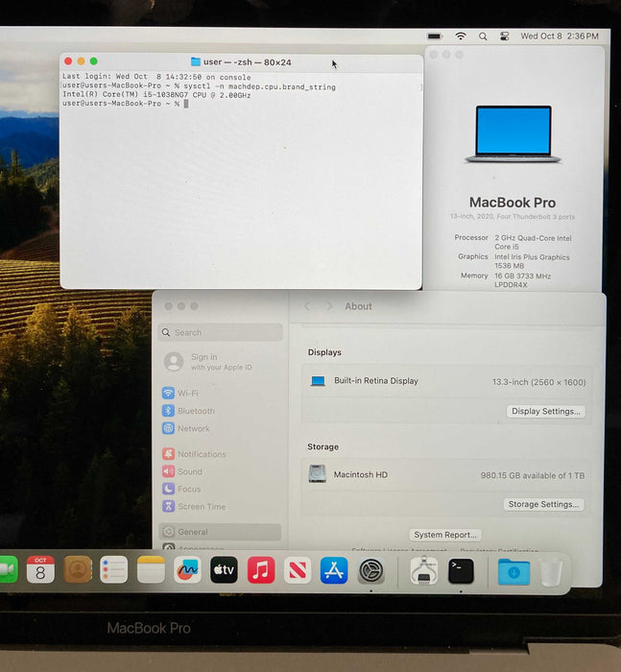This screenshot has height=672, width=621.
Task: Click the Display Settings button
Action: click(546, 412)
